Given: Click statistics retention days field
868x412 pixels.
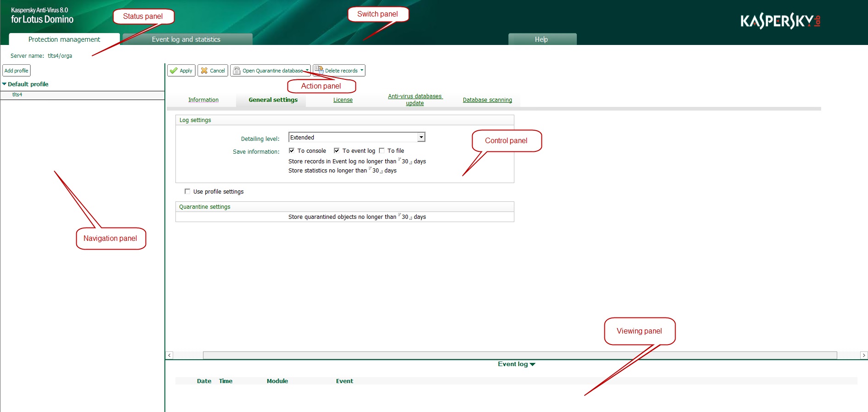Looking at the screenshot, I should pyautogui.click(x=376, y=171).
